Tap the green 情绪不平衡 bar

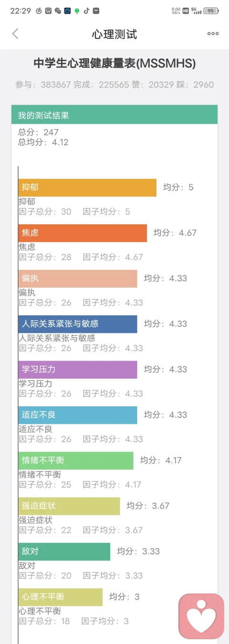[76, 461]
